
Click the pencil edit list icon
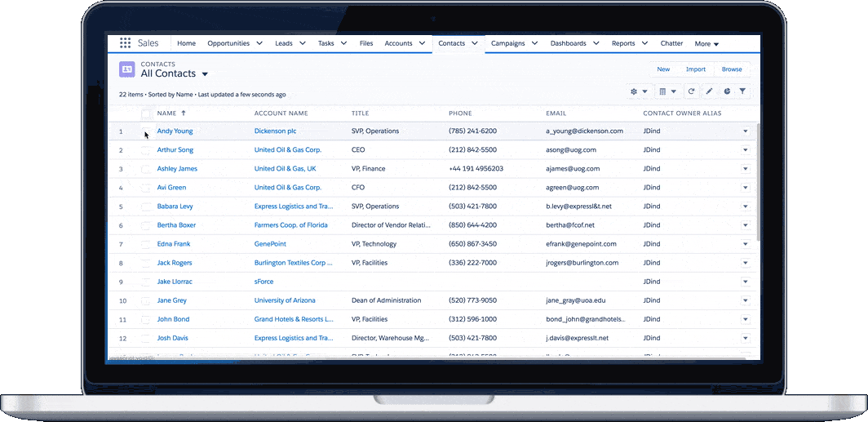coord(709,91)
